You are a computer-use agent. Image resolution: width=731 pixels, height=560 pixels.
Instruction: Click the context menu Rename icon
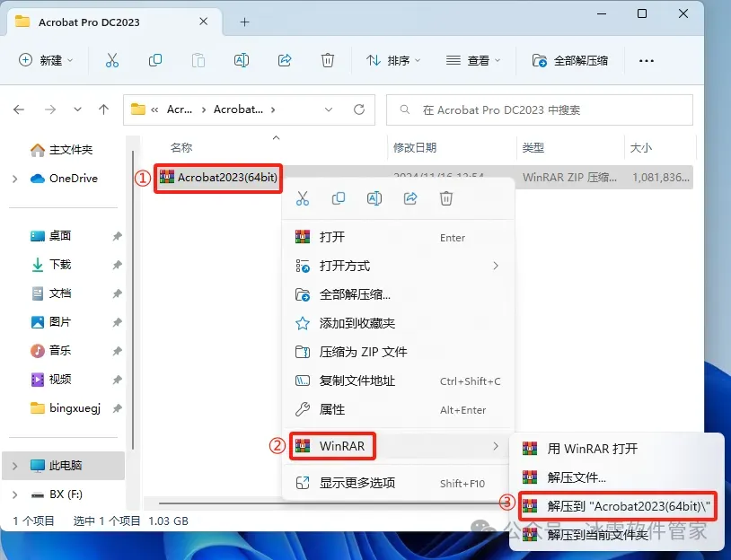pos(374,198)
